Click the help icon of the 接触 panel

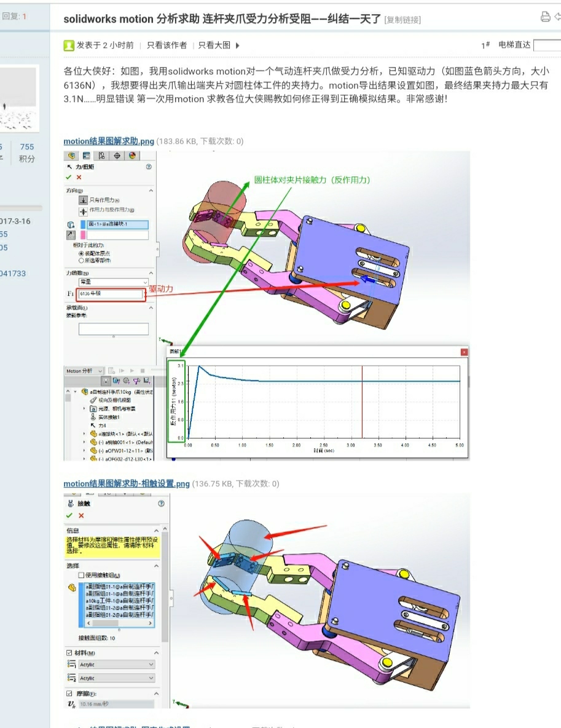tap(161, 504)
